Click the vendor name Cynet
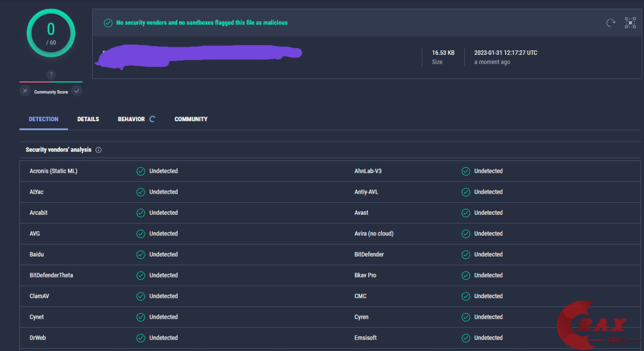Screen dimensions: 644x351 37,317
